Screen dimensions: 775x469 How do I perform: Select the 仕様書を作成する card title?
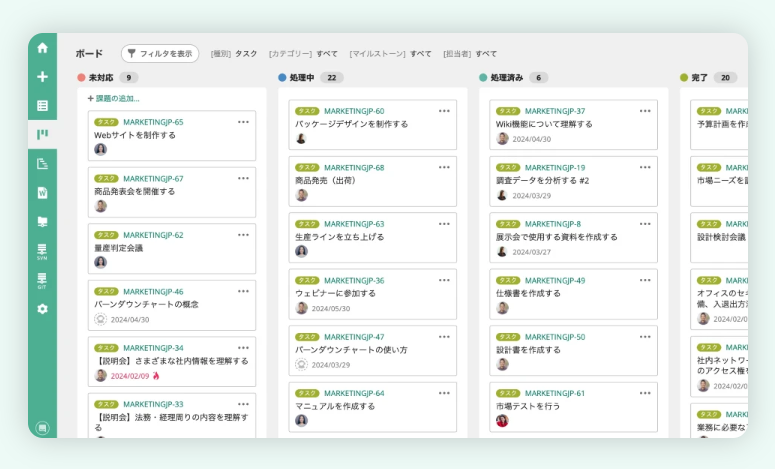[528, 293]
